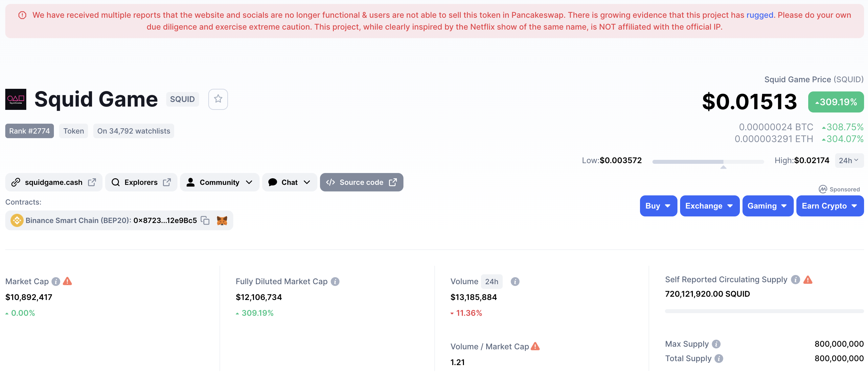Click Fully Diluted Market Cap info icon

tap(335, 281)
